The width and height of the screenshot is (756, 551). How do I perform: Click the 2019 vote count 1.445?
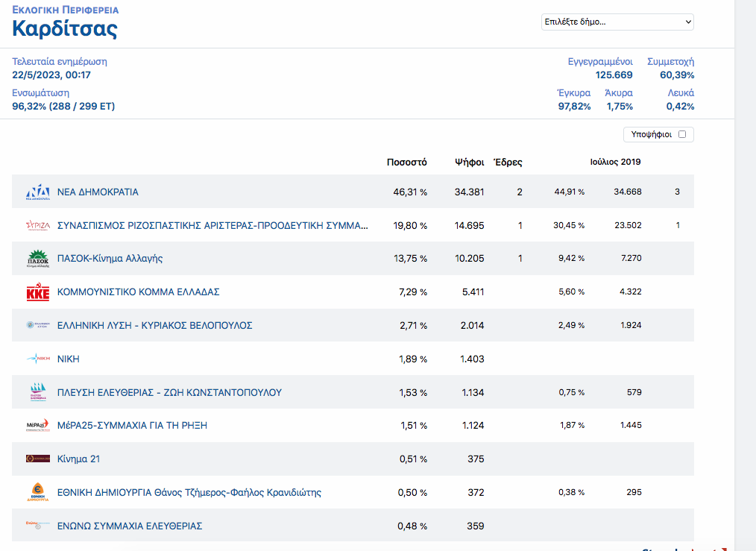pos(631,425)
